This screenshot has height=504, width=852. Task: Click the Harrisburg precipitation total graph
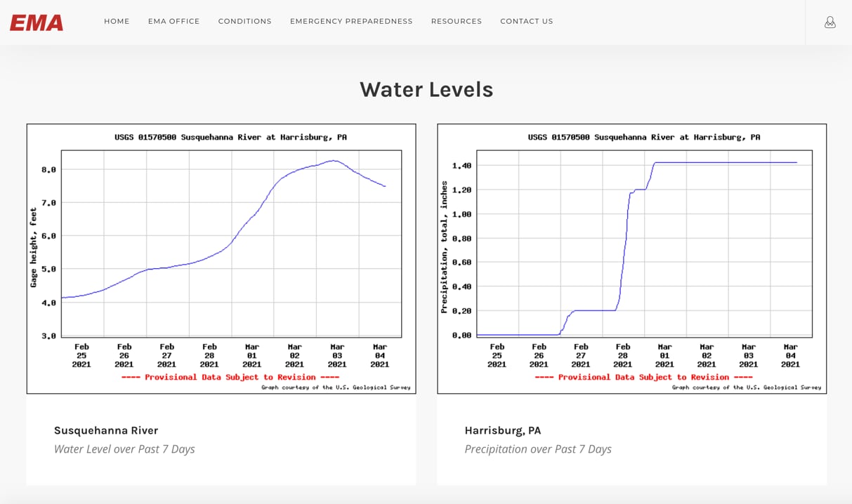(644, 244)
